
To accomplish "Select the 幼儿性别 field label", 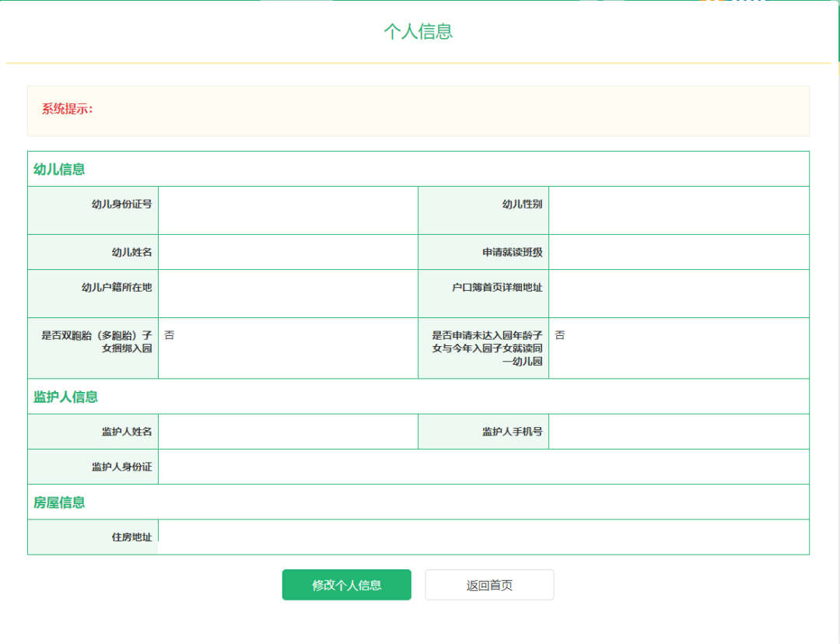I will (522, 205).
